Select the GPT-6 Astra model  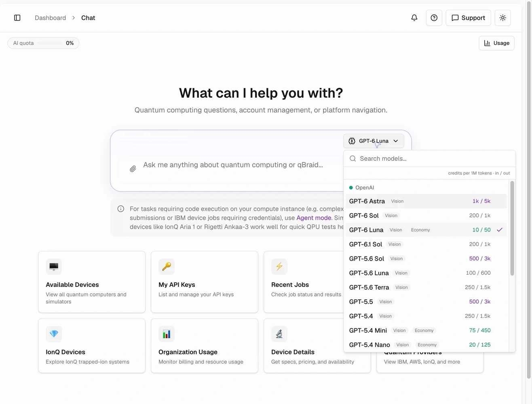click(x=426, y=201)
